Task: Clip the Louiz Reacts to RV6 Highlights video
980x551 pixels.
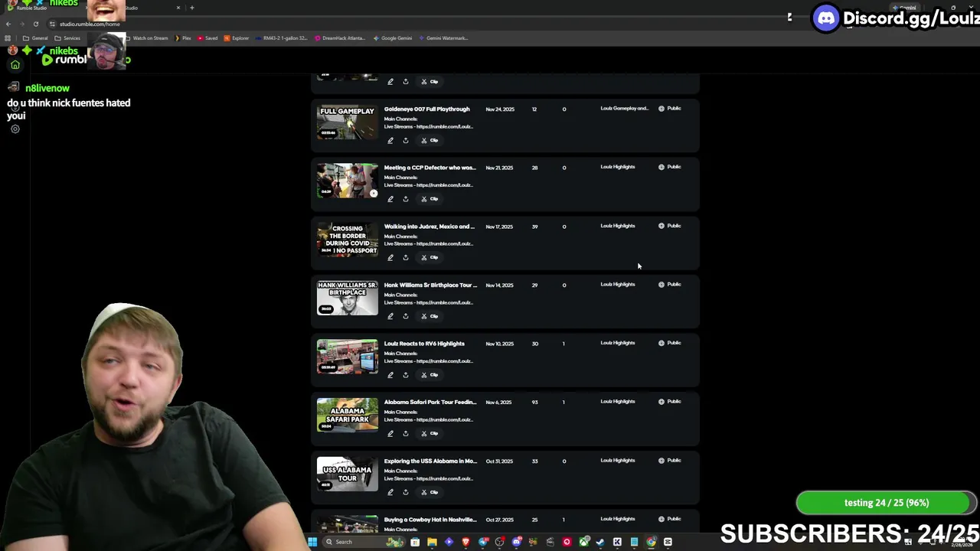Action: click(429, 375)
